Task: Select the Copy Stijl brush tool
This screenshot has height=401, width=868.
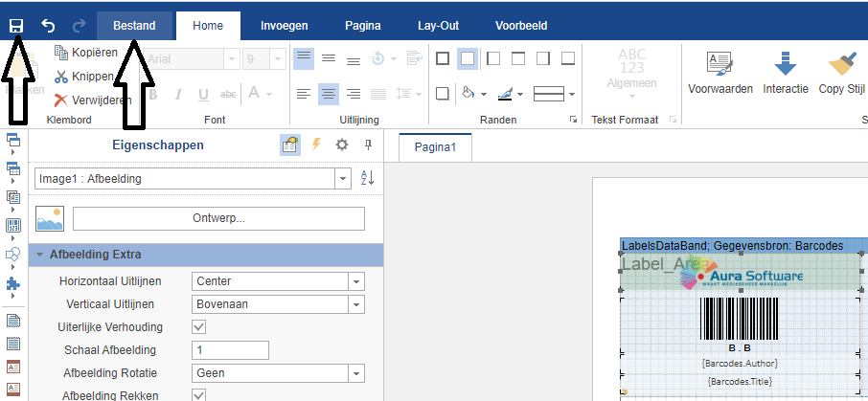Action: click(841, 75)
